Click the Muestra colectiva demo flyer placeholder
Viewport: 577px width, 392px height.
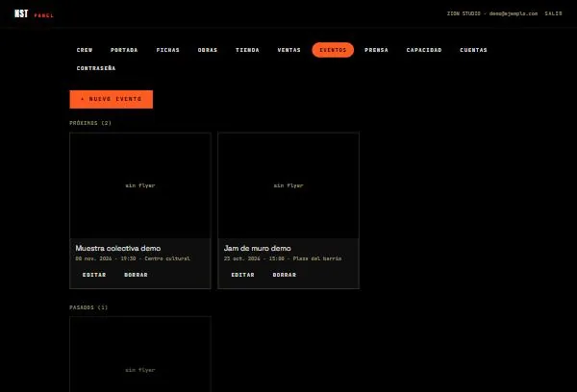tap(140, 185)
